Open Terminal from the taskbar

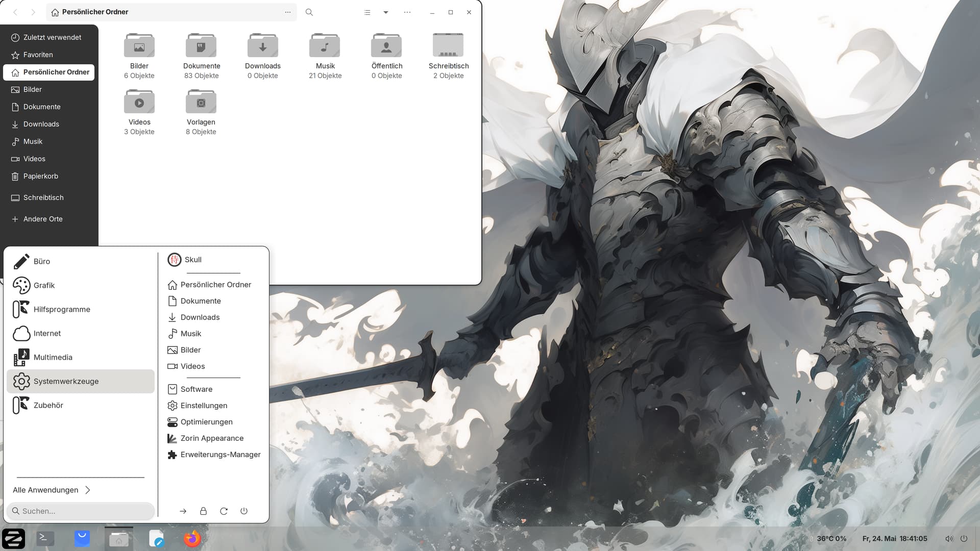45,538
